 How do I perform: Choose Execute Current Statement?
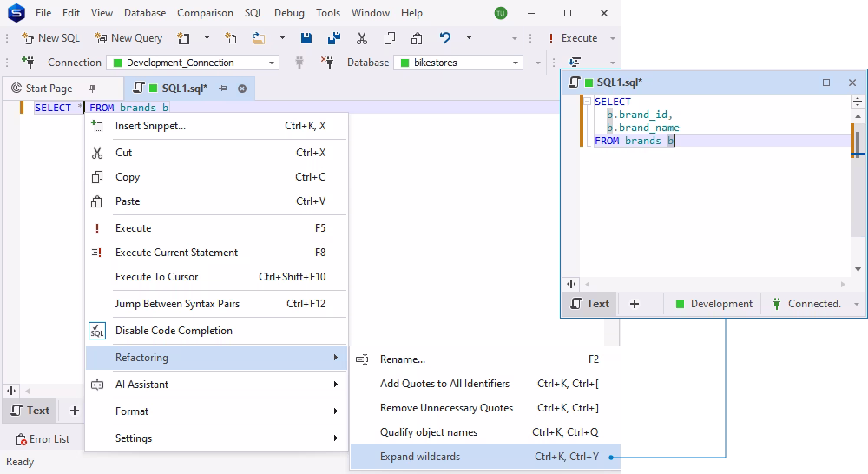click(x=216, y=253)
